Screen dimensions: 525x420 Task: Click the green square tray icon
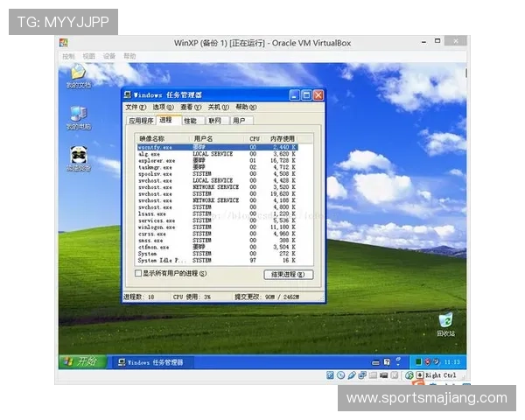(x=418, y=362)
